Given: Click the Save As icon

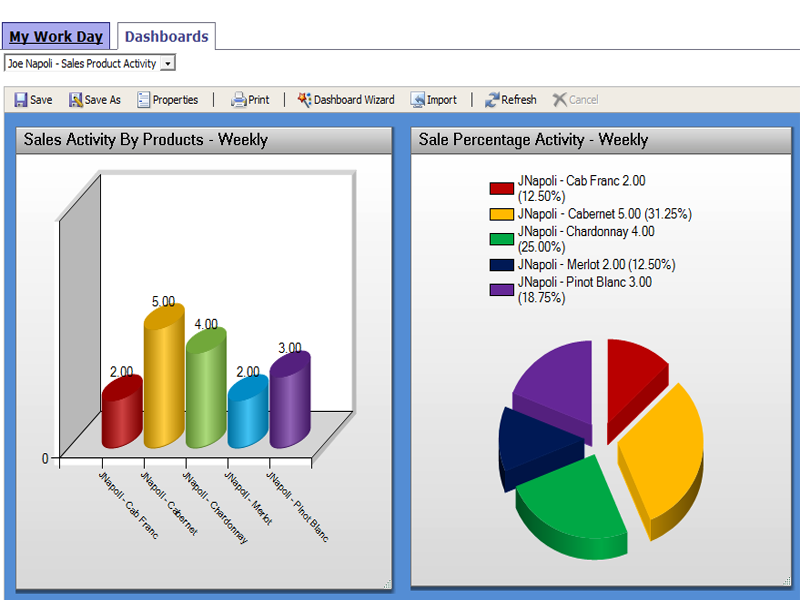Looking at the screenshot, I should pyautogui.click(x=75, y=100).
